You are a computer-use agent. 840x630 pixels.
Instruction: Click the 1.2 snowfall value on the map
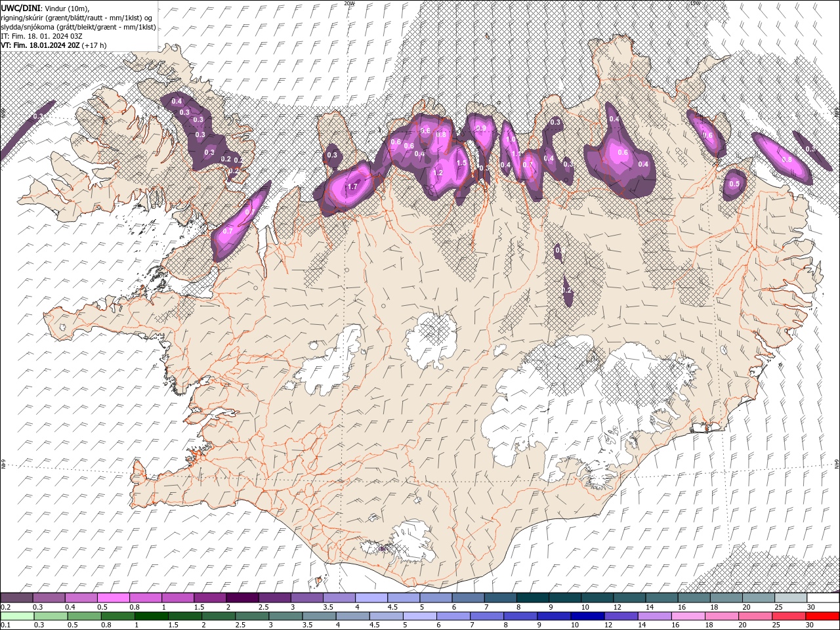tap(438, 173)
